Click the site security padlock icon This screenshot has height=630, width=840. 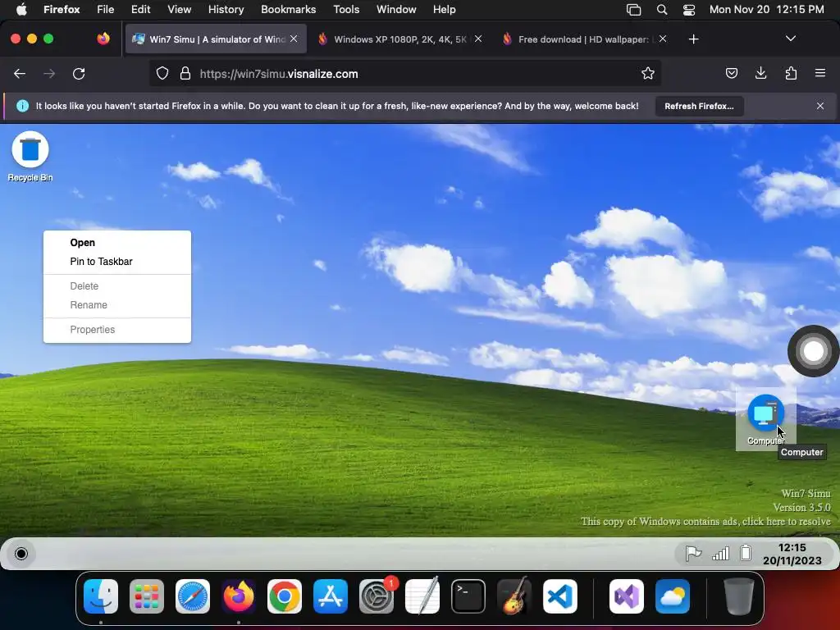[185, 74]
